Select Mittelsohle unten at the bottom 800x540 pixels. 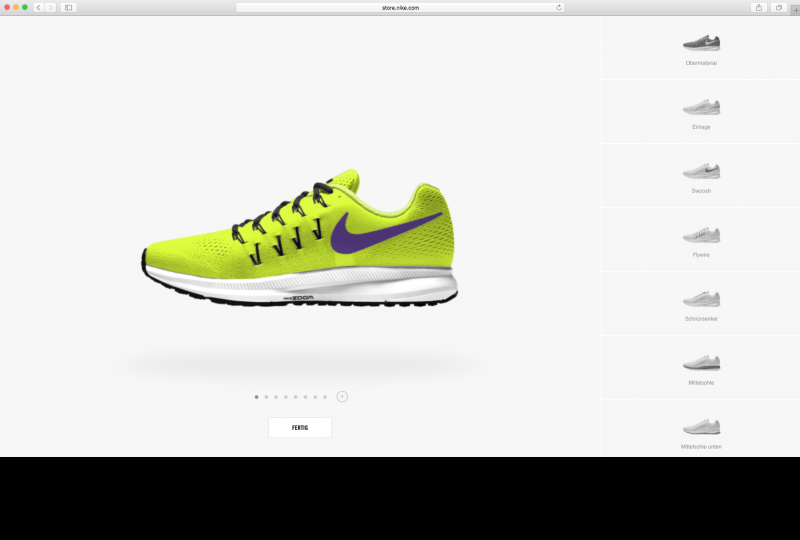pyautogui.click(x=701, y=428)
